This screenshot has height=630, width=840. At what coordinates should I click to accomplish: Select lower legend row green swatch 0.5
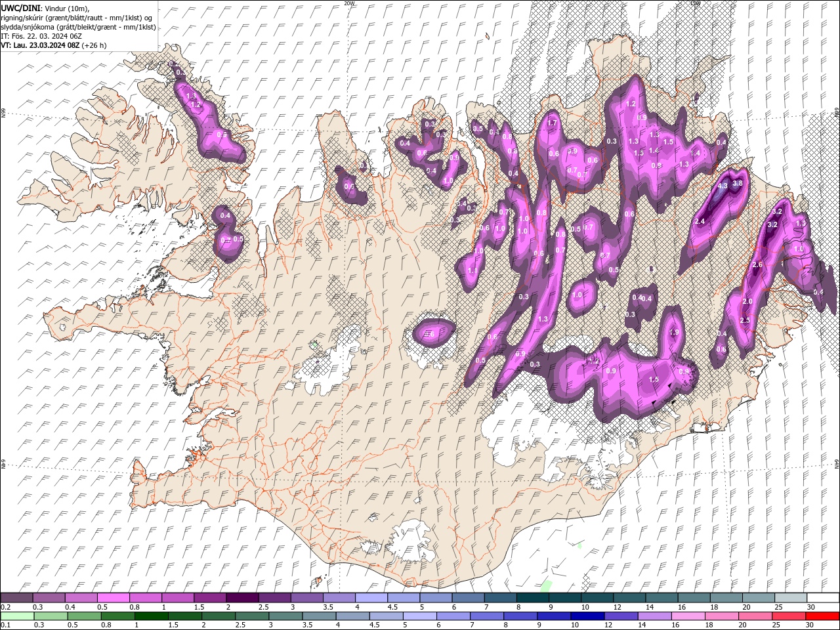(85, 616)
